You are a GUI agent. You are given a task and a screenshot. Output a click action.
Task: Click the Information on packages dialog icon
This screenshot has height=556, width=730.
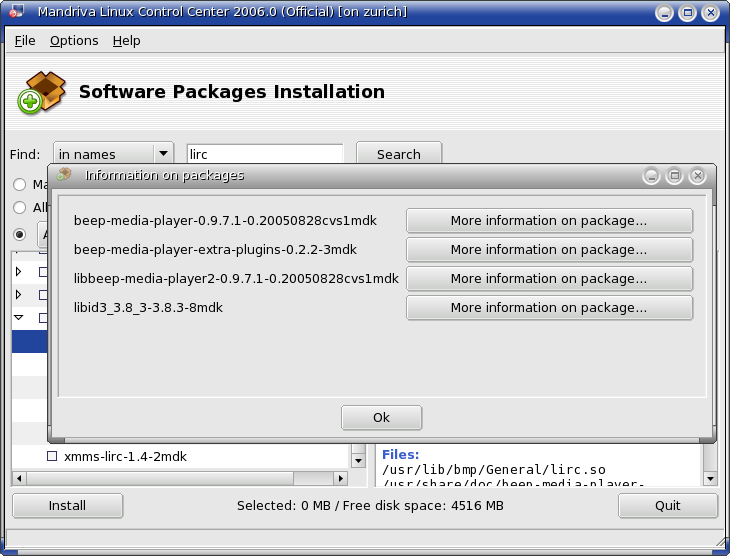64,175
